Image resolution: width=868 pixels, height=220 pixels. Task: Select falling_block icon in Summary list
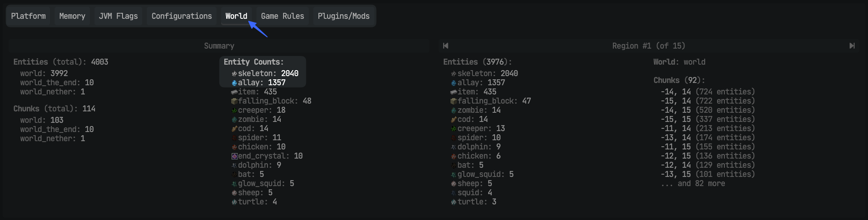pyautogui.click(x=234, y=101)
